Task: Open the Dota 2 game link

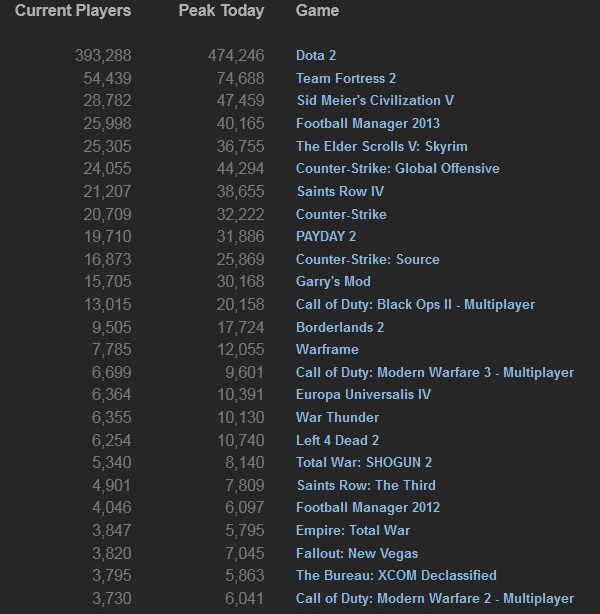Action: [318, 55]
